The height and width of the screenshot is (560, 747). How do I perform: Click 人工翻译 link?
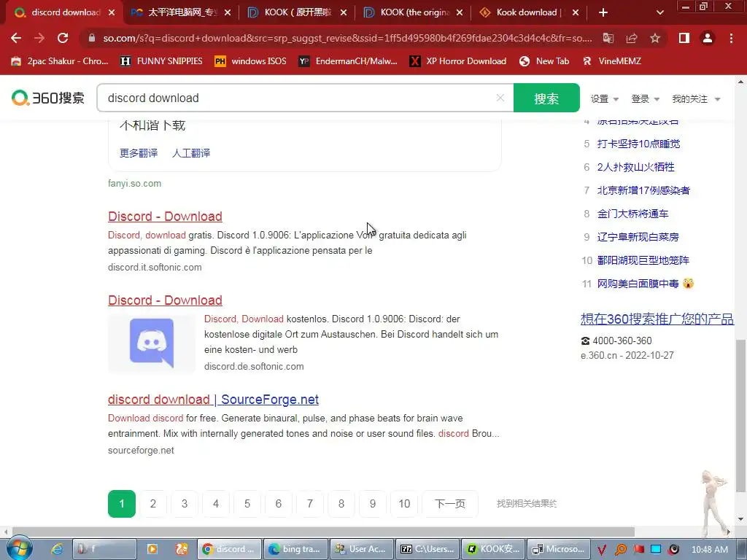191,153
